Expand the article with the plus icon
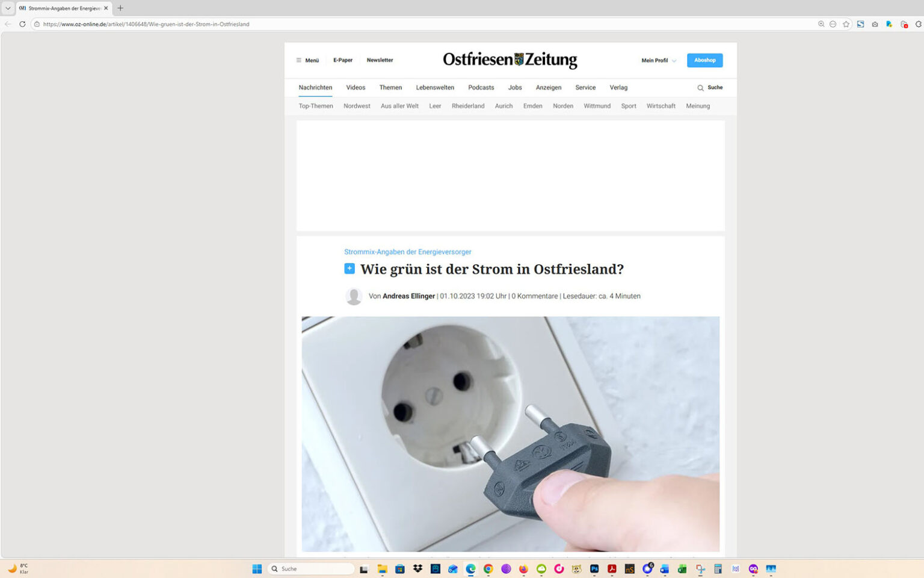Image resolution: width=924 pixels, height=578 pixels. pyautogui.click(x=350, y=269)
